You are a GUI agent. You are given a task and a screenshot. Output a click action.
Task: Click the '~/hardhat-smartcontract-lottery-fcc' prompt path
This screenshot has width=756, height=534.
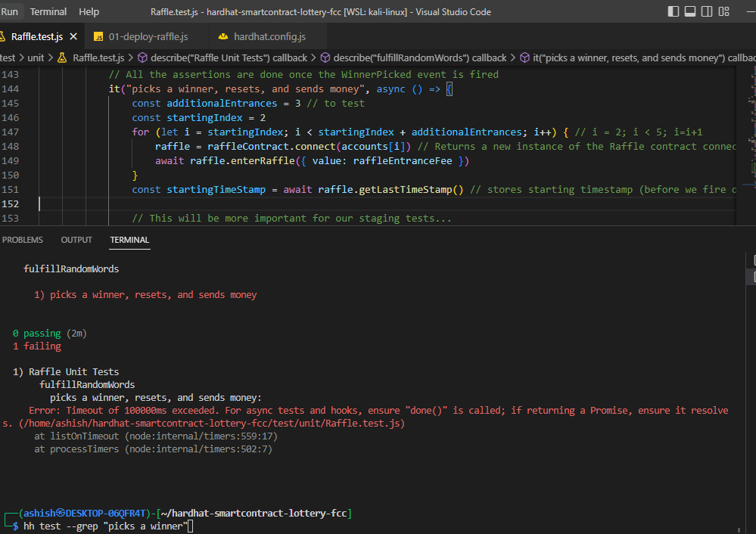coord(254,514)
